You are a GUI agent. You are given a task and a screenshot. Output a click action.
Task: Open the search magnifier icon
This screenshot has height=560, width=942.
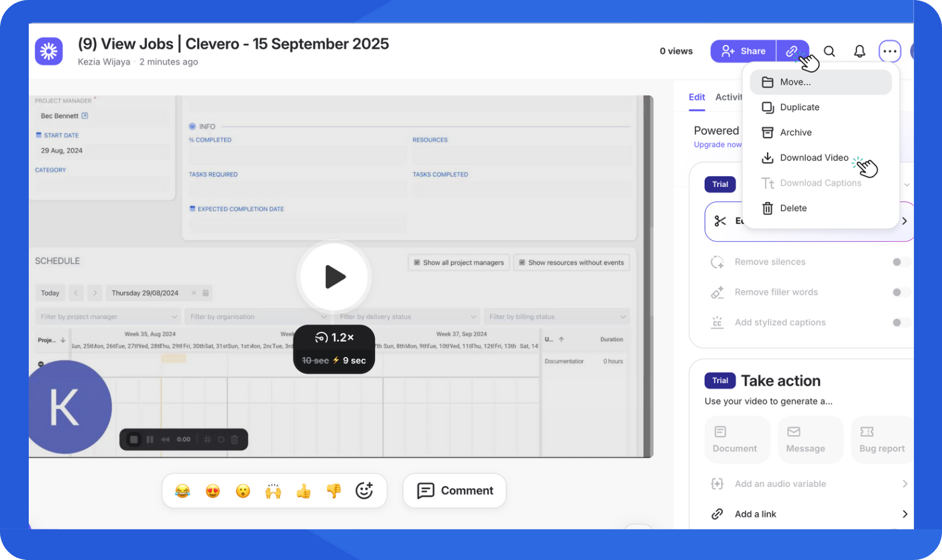(x=829, y=51)
